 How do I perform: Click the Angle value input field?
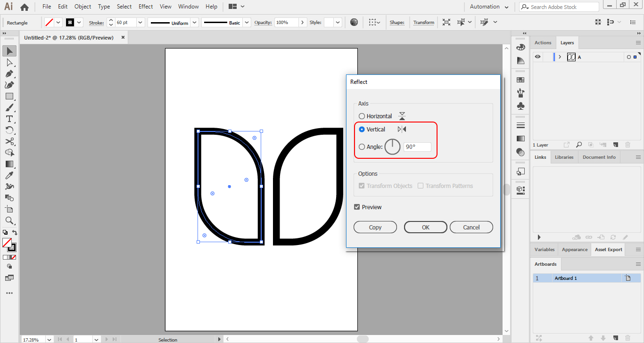click(417, 147)
